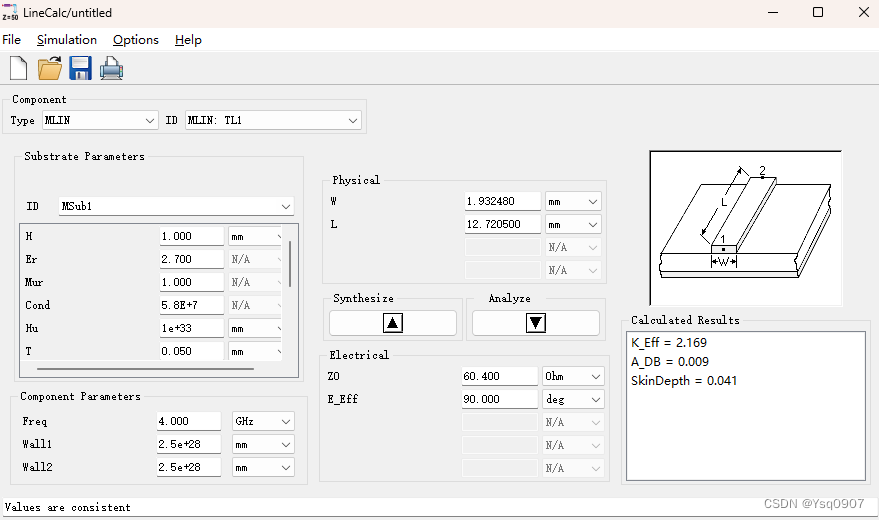Viewport: 879px width, 520px height.
Task: Click the T value field 0.050
Action: pos(191,351)
